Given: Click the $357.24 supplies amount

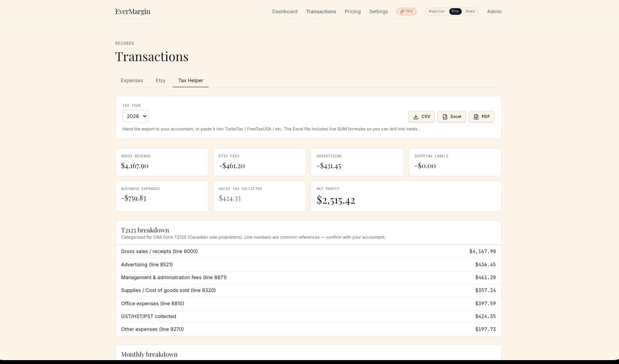Looking at the screenshot, I should [x=485, y=290].
